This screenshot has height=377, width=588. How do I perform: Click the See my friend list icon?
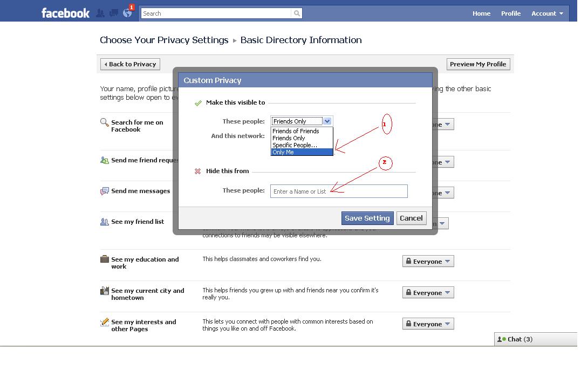pos(105,222)
